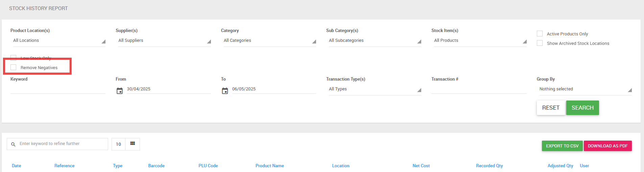
Task: Open the Group By dropdown
Action: (x=584, y=89)
